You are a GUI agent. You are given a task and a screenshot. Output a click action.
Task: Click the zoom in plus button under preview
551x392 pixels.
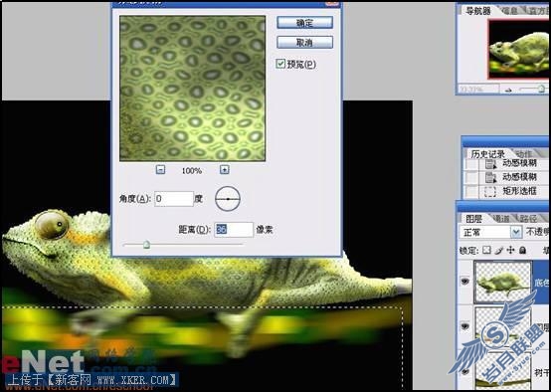(x=224, y=170)
